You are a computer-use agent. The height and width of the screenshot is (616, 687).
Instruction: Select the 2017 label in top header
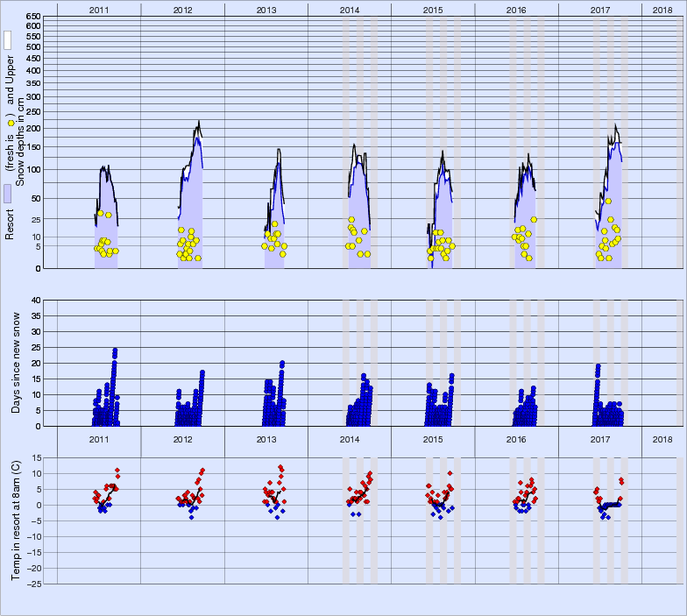tap(599, 9)
